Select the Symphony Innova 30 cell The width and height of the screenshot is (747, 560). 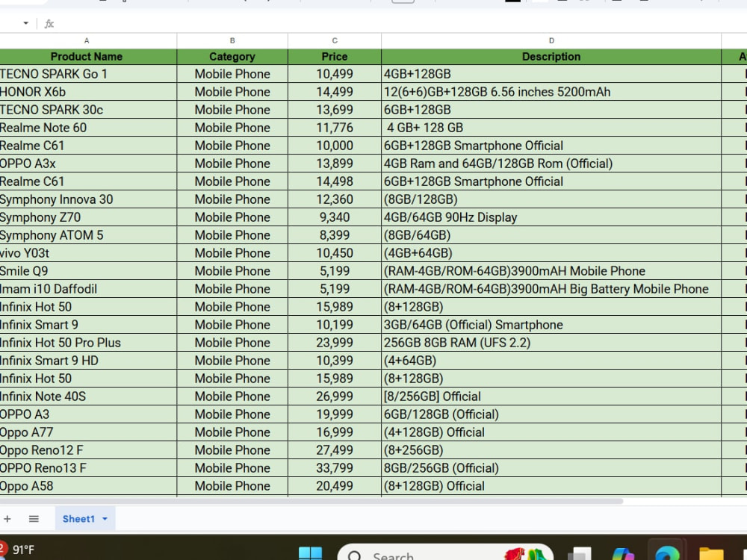point(88,199)
